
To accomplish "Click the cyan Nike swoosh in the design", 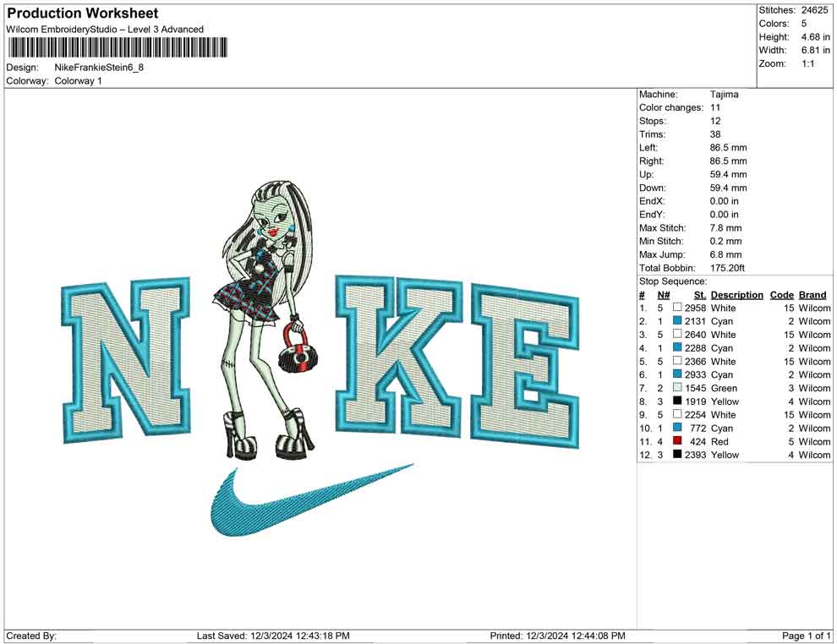I will tap(311, 500).
